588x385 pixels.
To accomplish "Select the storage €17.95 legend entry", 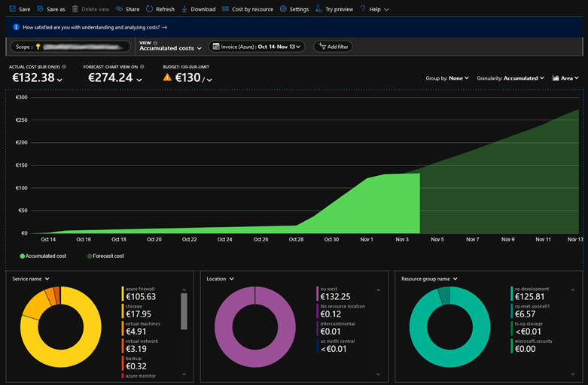I will (136, 311).
